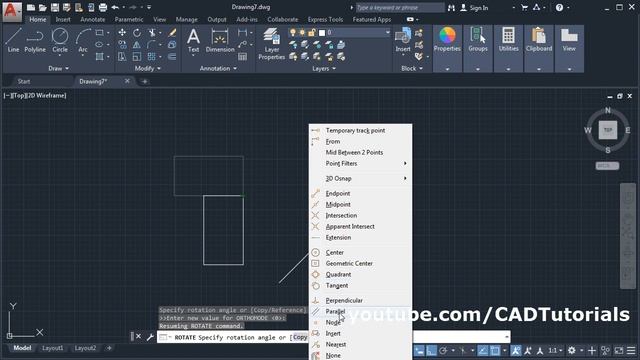Click the Erase tool icon
The width and height of the screenshot is (640, 360).
click(x=172, y=33)
